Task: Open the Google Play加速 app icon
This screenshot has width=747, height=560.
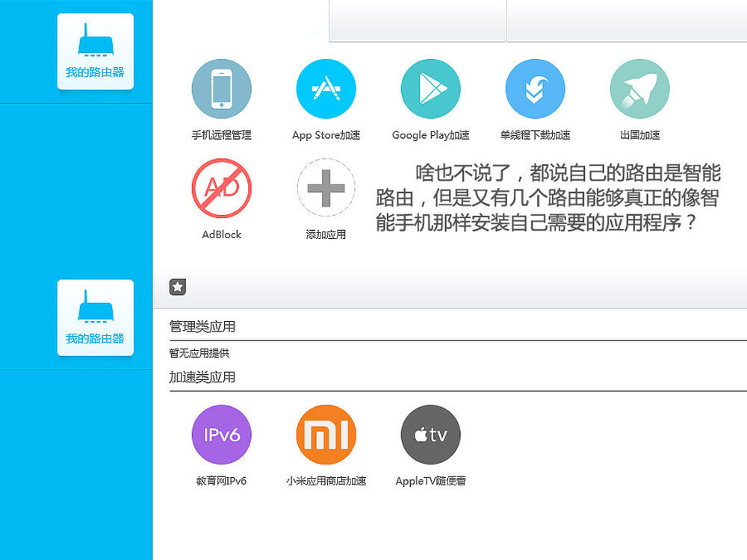Action: coord(431,89)
